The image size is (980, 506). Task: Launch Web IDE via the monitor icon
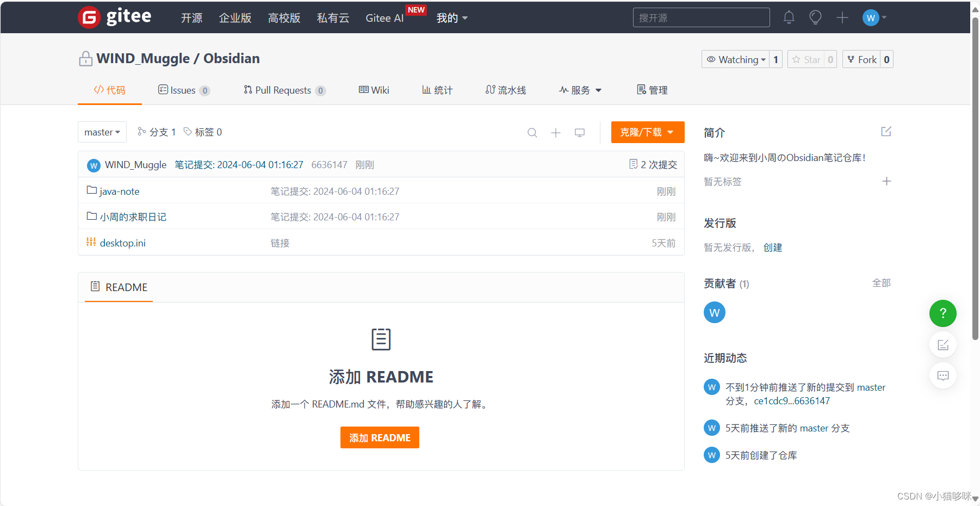click(580, 132)
